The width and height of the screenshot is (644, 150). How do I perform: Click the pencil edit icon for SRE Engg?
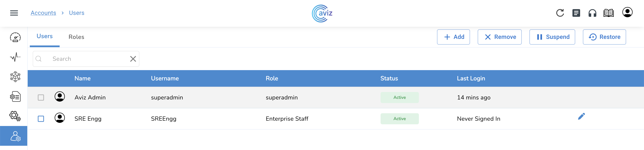click(x=581, y=116)
